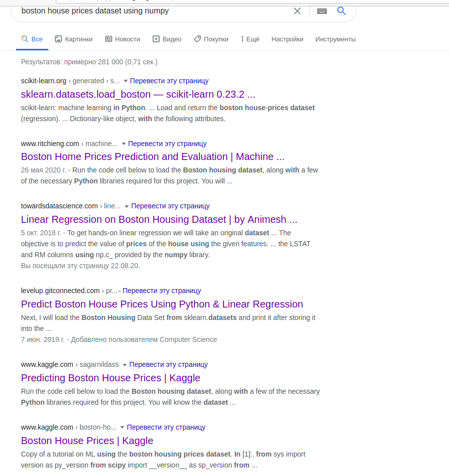The height and width of the screenshot is (476, 449).
Task: Switch to the Картинки tab
Action: point(74,39)
